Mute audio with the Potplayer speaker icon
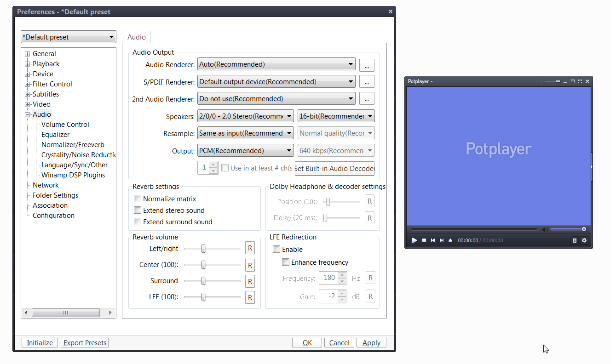 pos(545,229)
